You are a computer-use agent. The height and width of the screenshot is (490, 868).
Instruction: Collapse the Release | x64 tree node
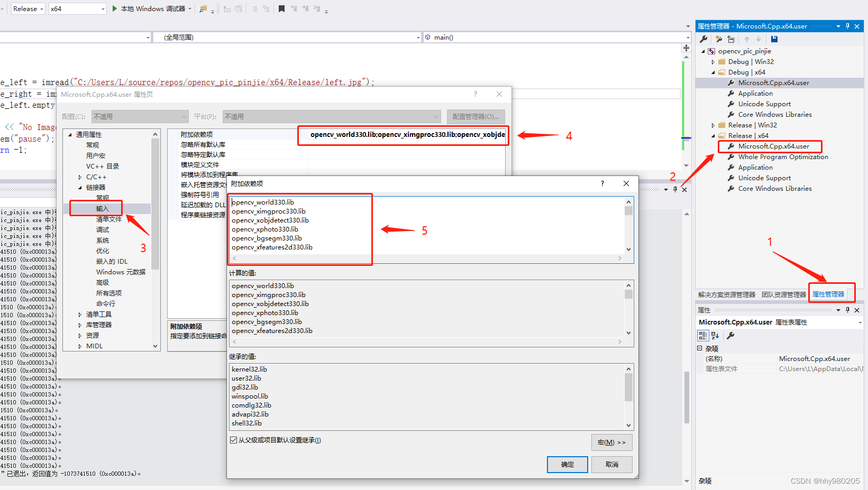coord(714,135)
